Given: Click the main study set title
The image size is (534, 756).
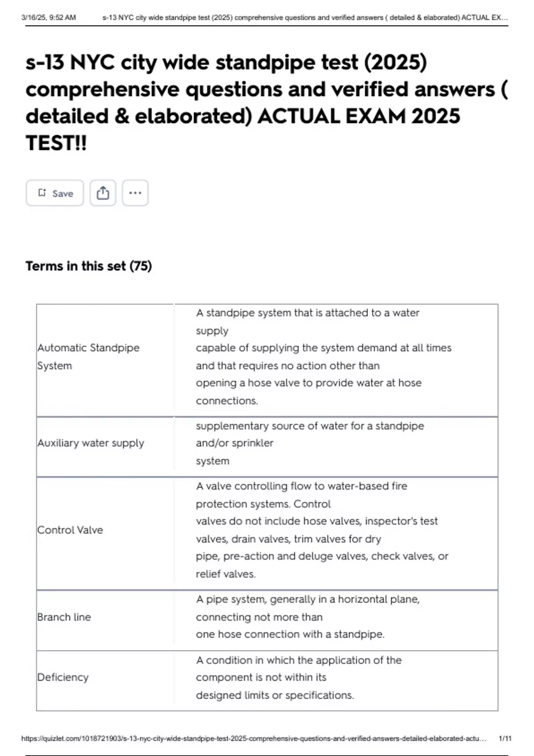Looking at the screenshot, I should point(266,102).
